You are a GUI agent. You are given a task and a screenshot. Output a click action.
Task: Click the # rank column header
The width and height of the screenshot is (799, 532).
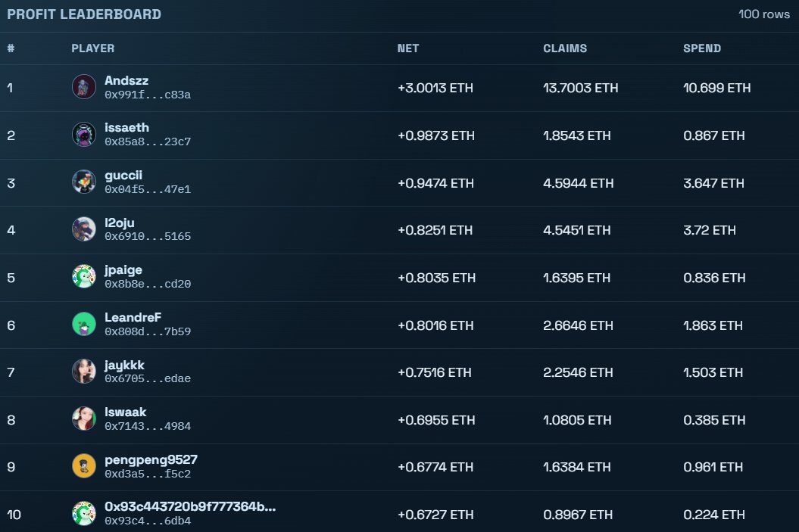coord(11,48)
